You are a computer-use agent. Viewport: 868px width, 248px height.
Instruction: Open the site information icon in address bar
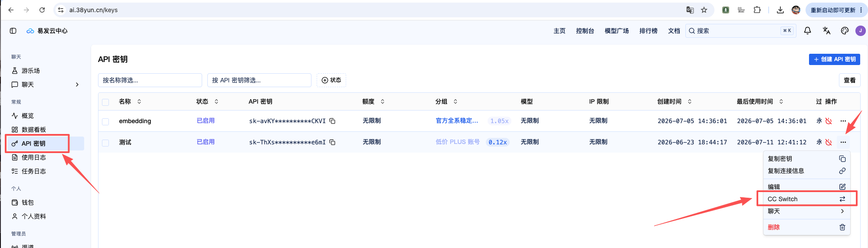coord(61,10)
